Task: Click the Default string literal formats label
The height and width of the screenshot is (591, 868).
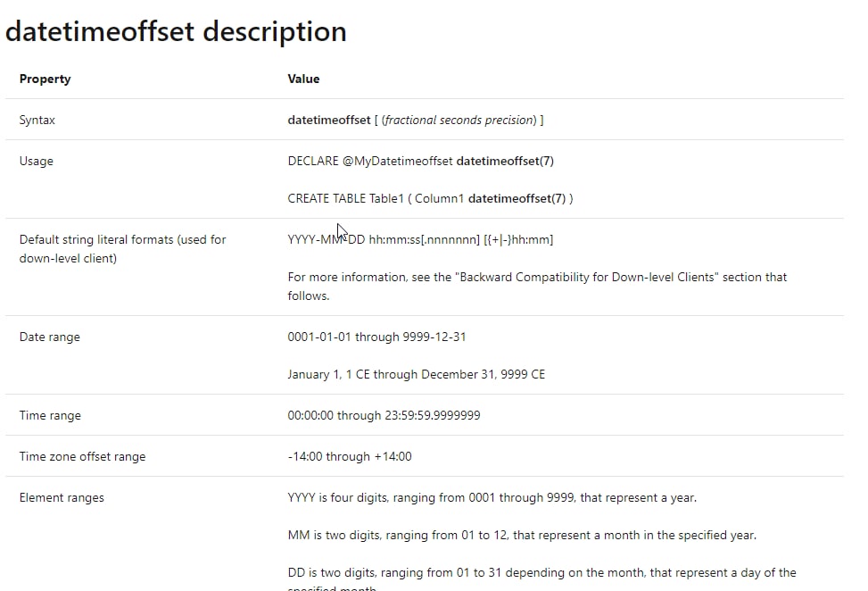Action: pyautogui.click(x=123, y=249)
